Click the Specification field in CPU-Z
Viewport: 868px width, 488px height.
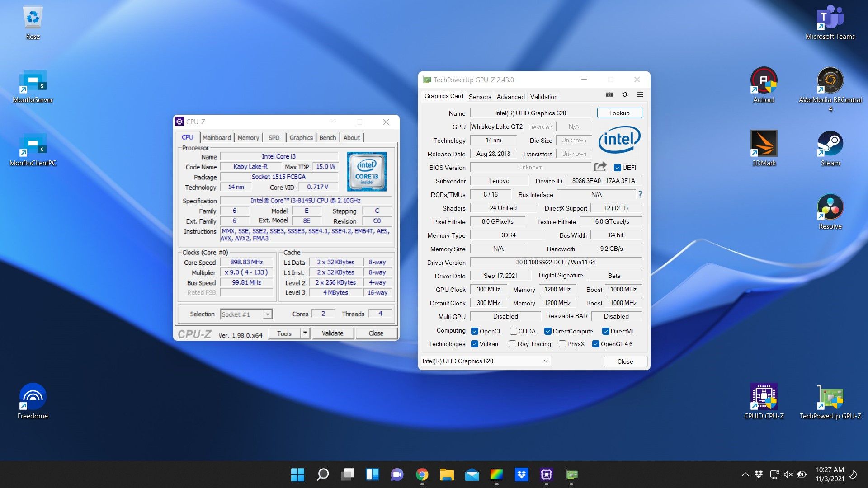(306, 201)
